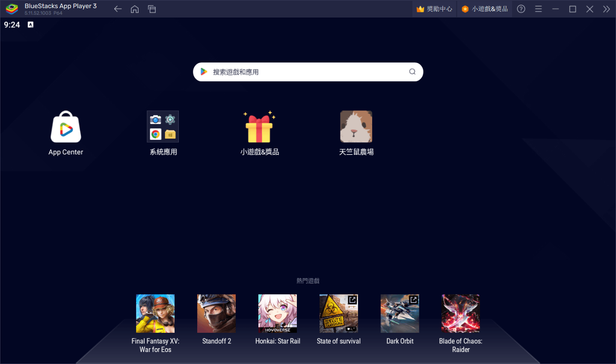Click the Dark Orbit label
616x364 pixels.
pos(400,341)
